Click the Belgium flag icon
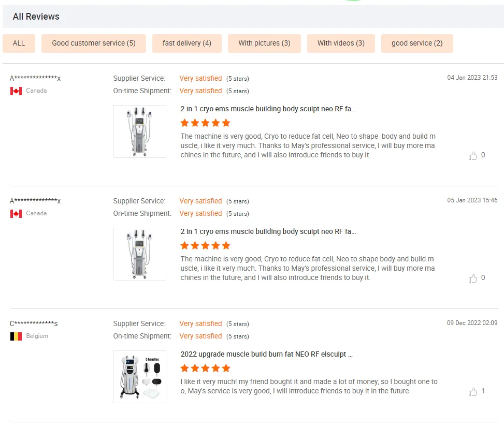 (16, 336)
